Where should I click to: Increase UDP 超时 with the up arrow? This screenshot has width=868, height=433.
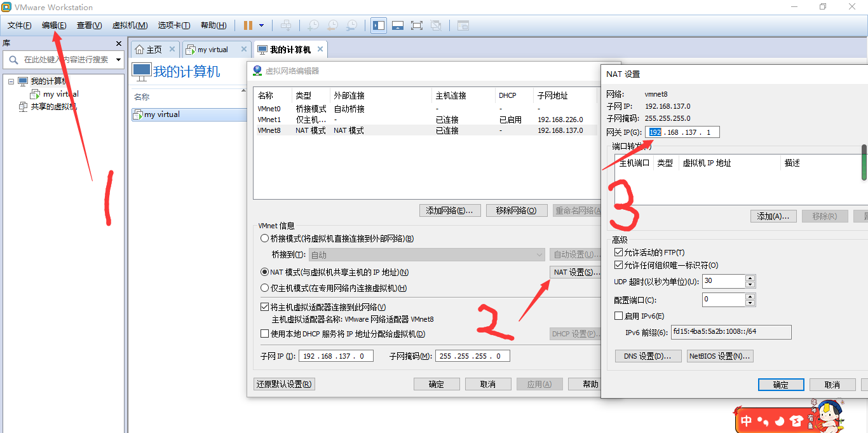(750, 278)
